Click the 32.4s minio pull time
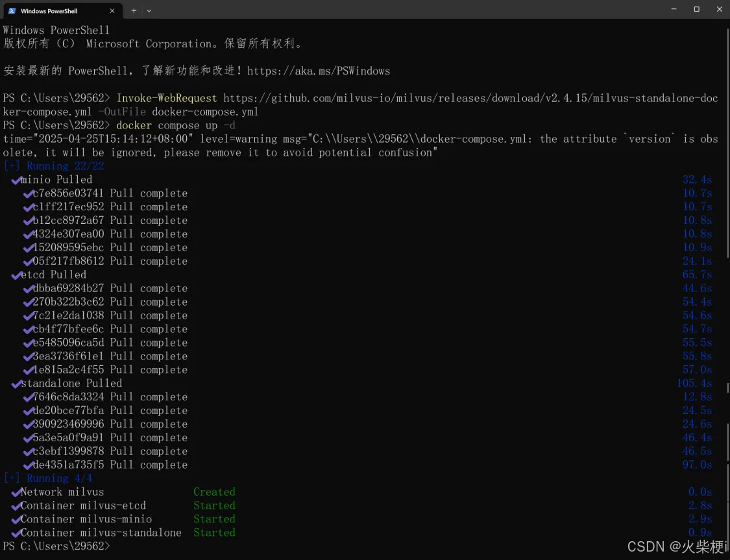Image resolution: width=730 pixels, height=560 pixels. click(697, 180)
